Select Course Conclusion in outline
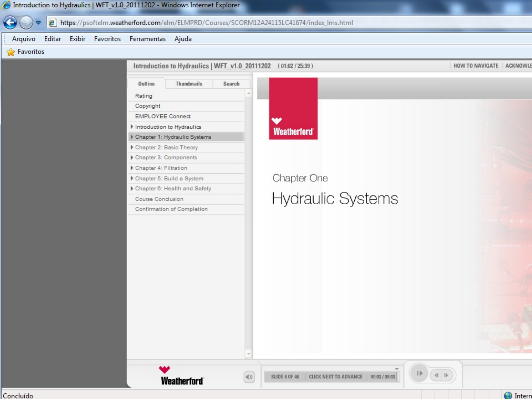 click(159, 199)
